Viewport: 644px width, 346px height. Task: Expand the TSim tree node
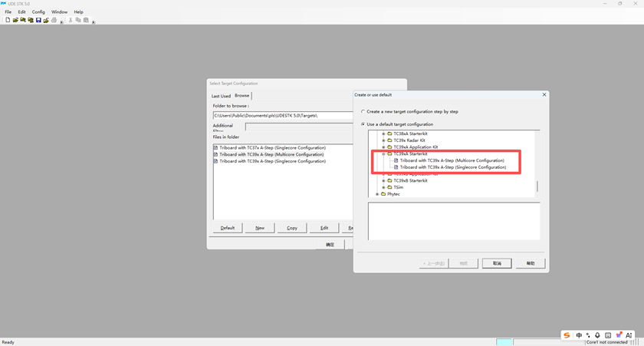click(x=383, y=187)
